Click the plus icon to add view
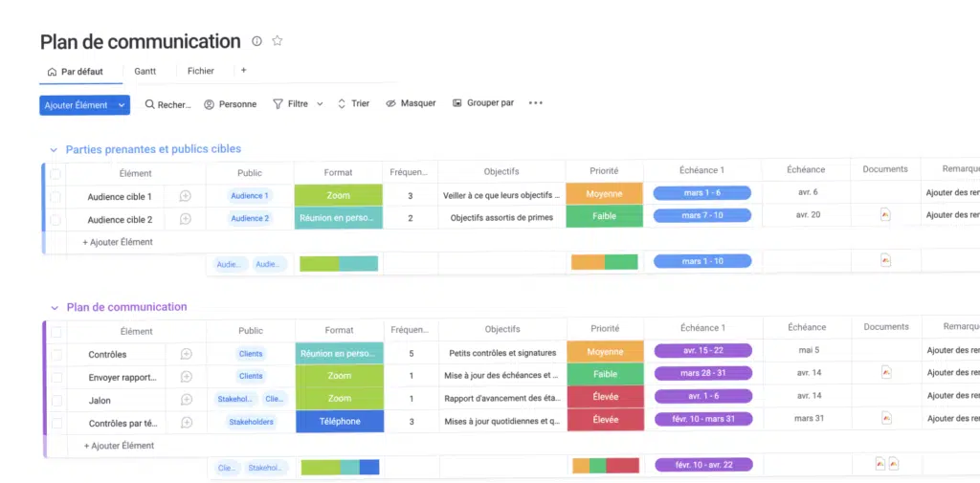 [x=243, y=71]
